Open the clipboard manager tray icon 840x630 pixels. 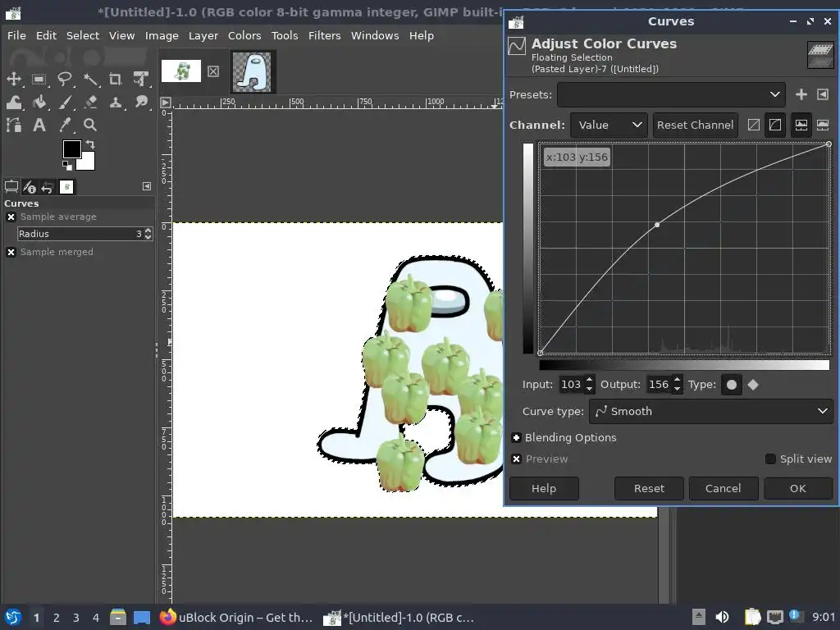tap(752, 617)
